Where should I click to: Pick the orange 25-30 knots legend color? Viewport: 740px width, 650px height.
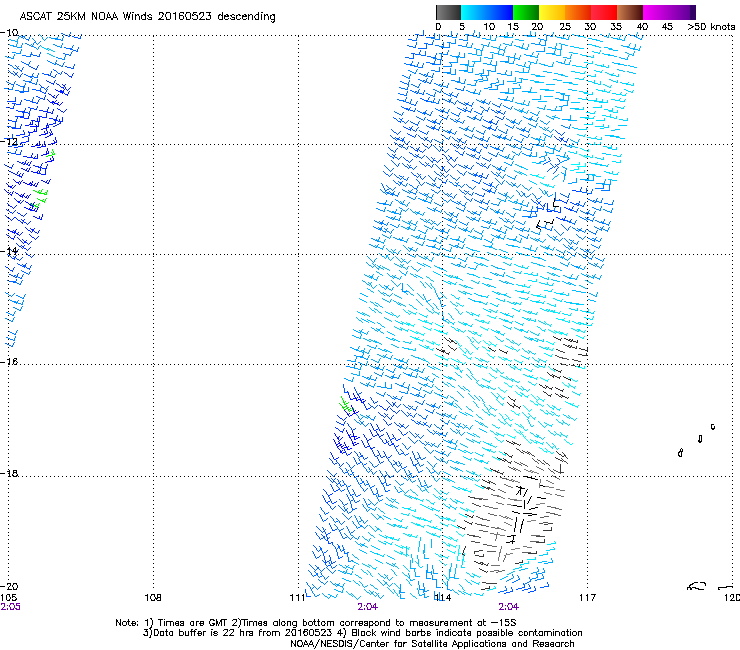coord(578,12)
